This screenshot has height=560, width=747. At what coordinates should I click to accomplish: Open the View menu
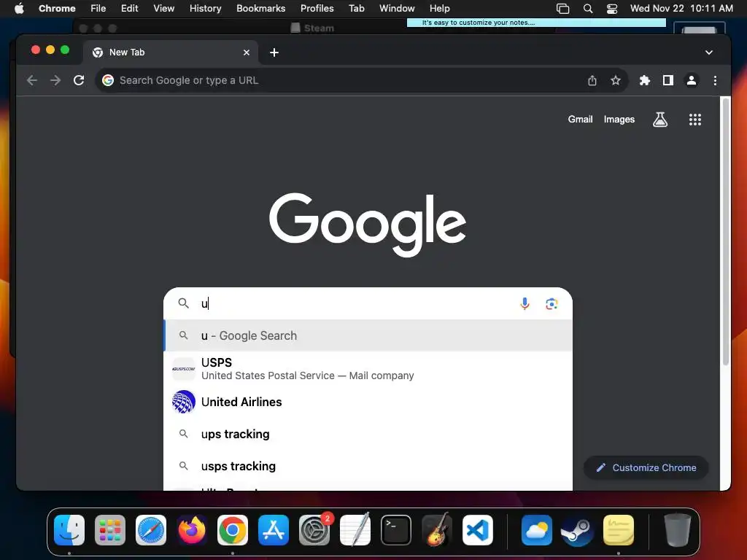(x=163, y=8)
